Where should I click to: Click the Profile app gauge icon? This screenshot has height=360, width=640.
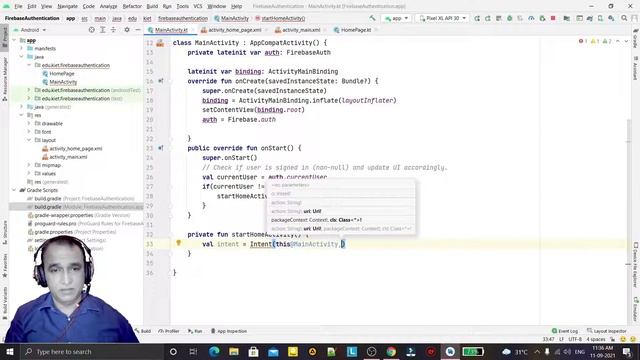(531, 18)
